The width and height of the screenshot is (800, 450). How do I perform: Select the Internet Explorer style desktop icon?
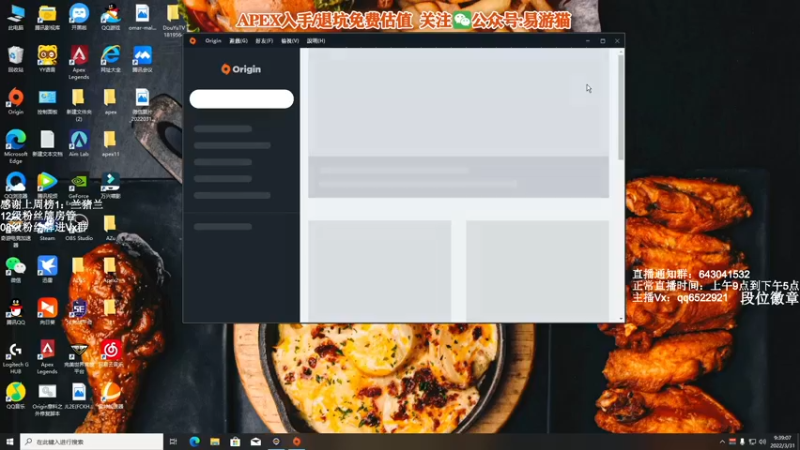pos(110,59)
